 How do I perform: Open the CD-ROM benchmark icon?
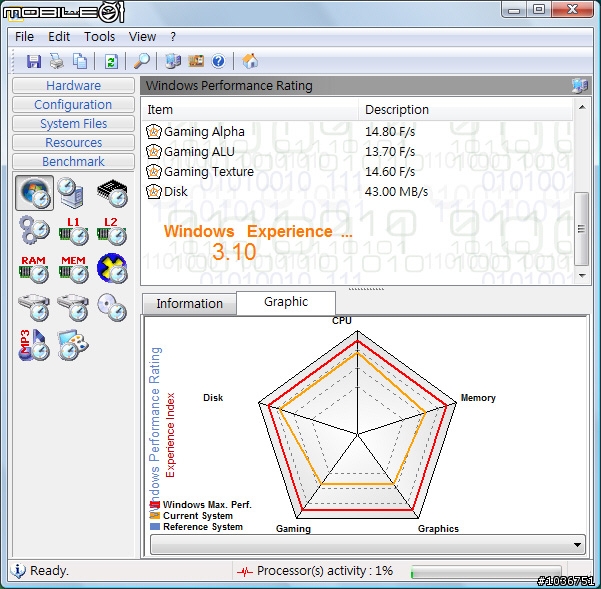tap(112, 307)
